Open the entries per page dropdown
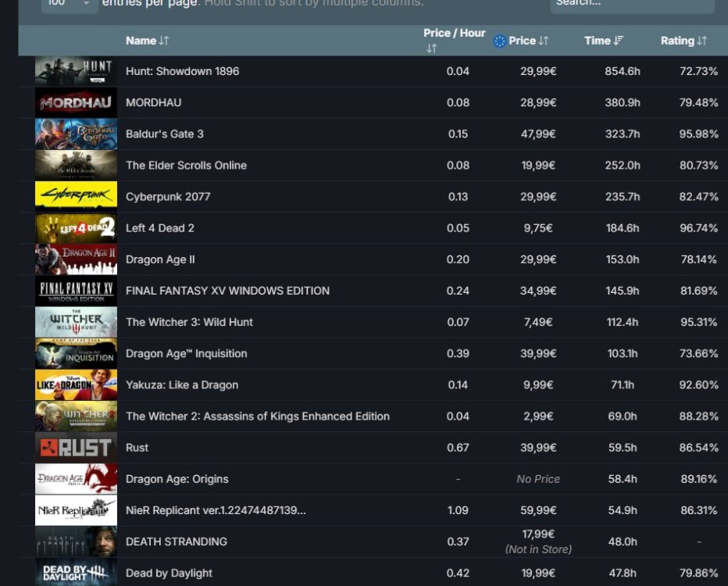 (x=69, y=4)
